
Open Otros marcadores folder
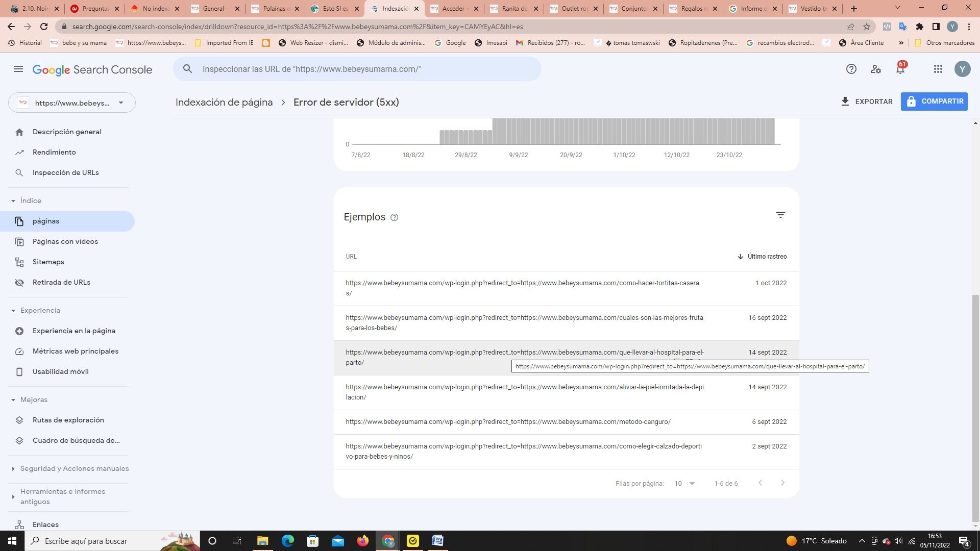(944, 43)
